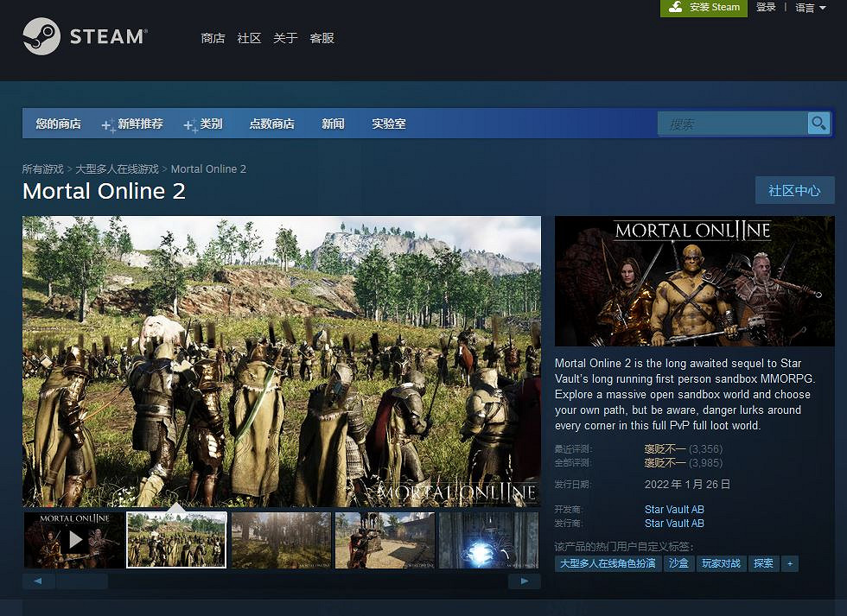Expand the 类别 categories menu
847x616 pixels.
(x=211, y=124)
